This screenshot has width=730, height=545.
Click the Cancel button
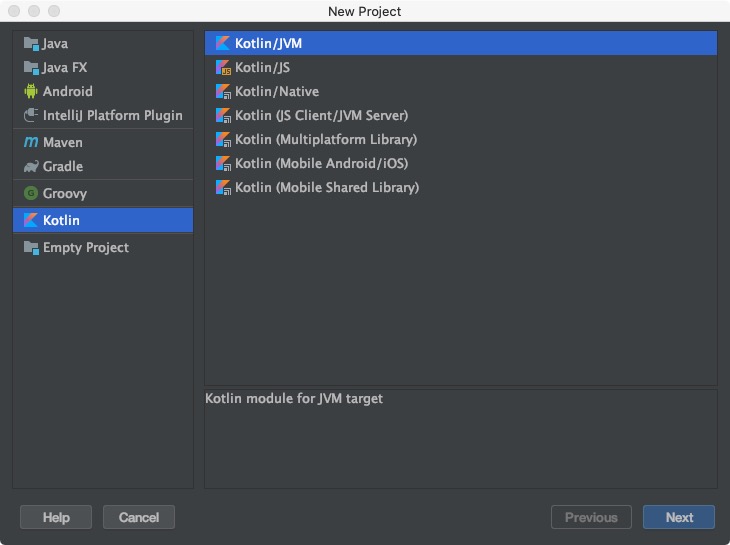pyautogui.click(x=139, y=517)
